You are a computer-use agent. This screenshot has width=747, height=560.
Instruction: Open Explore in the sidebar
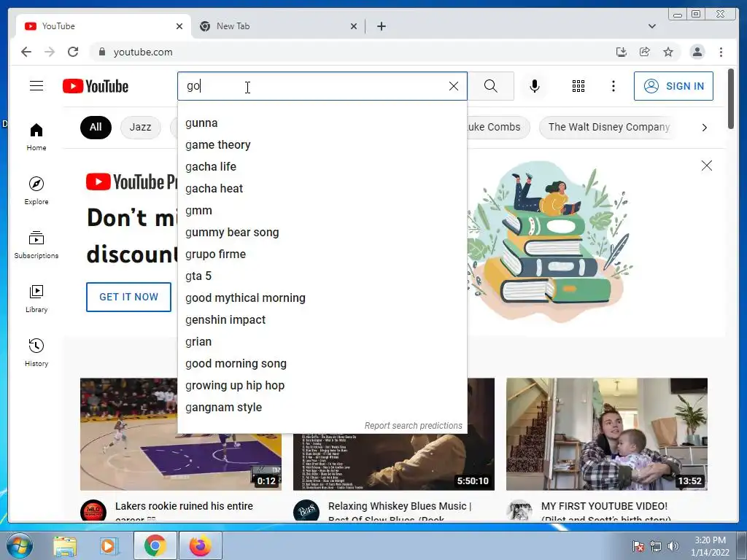click(x=36, y=190)
